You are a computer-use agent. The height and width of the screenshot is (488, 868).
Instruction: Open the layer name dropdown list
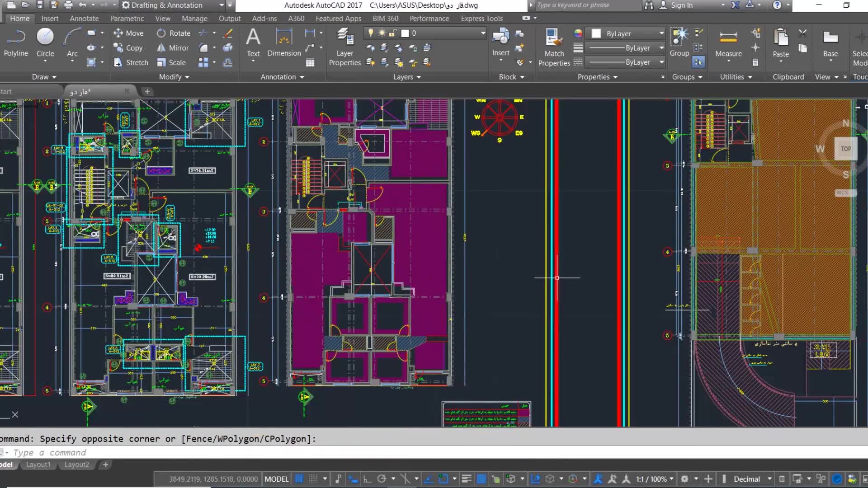tap(483, 33)
